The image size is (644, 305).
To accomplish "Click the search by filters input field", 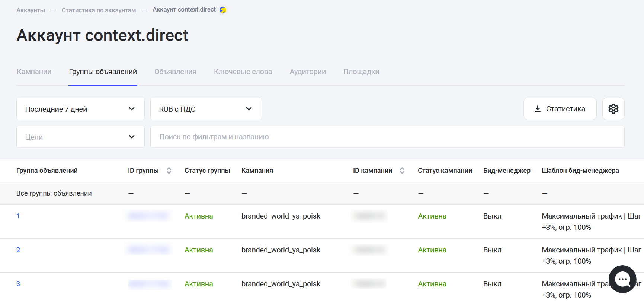I will click(x=387, y=137).
